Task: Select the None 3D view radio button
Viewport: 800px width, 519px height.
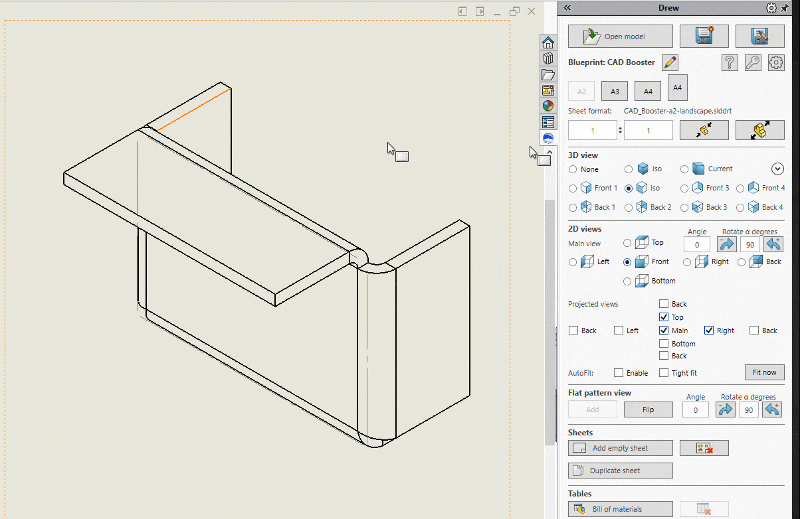Action: pos(573,169)
